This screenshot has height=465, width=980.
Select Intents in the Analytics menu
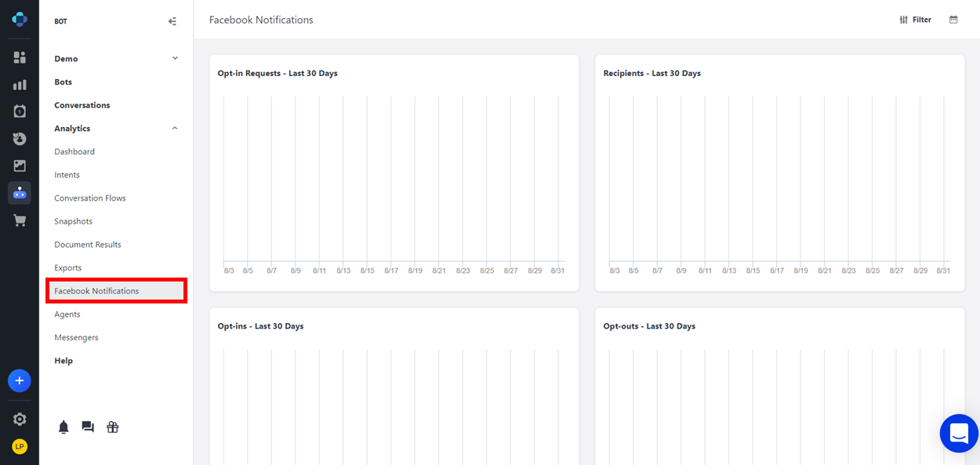[67, 175]
